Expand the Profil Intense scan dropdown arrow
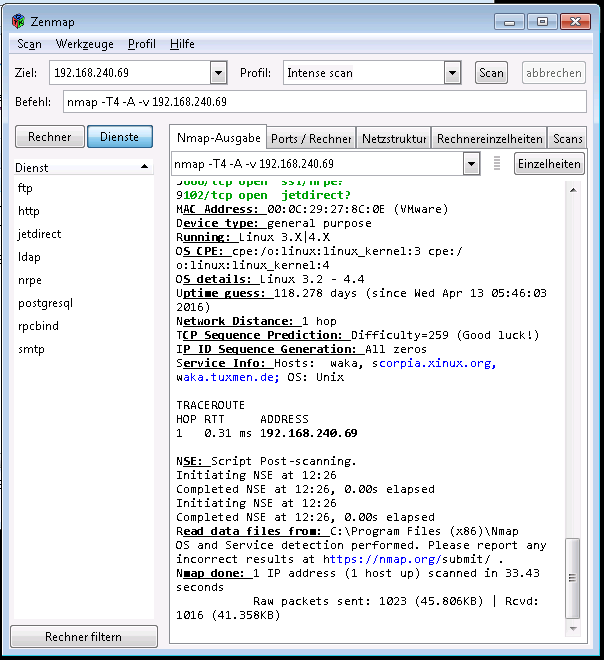Image resolution: width=604 pixels, height=660 pixels. click(x=452, y=73)
